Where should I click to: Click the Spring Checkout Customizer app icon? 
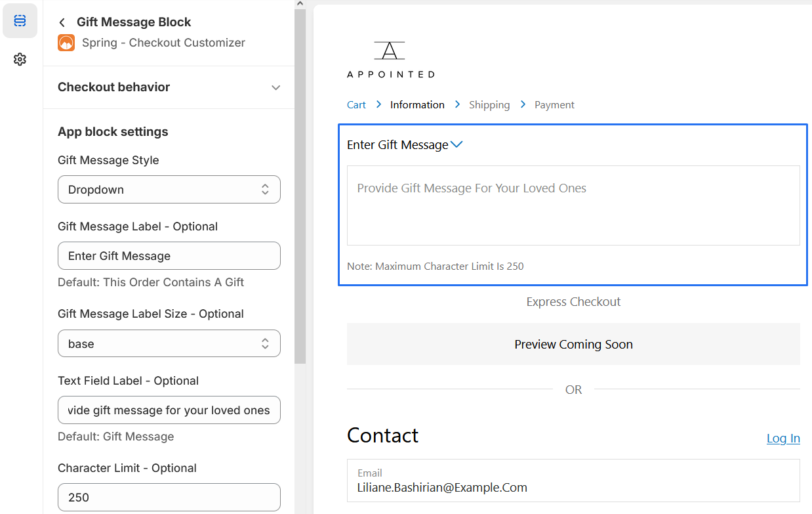pyautogui.click(x=66, y=43)
